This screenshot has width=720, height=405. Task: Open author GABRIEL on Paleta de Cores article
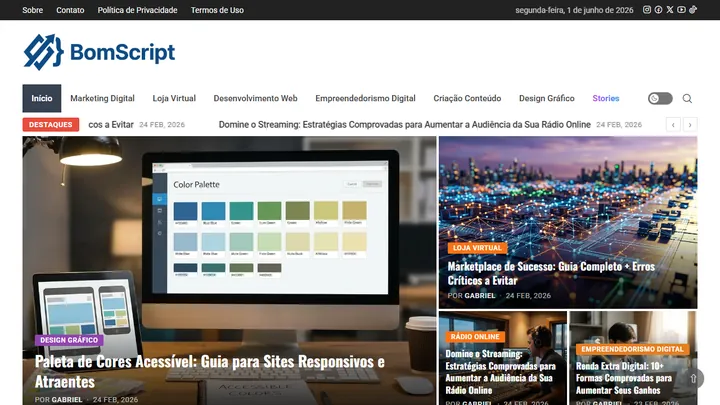pos(67,399)
